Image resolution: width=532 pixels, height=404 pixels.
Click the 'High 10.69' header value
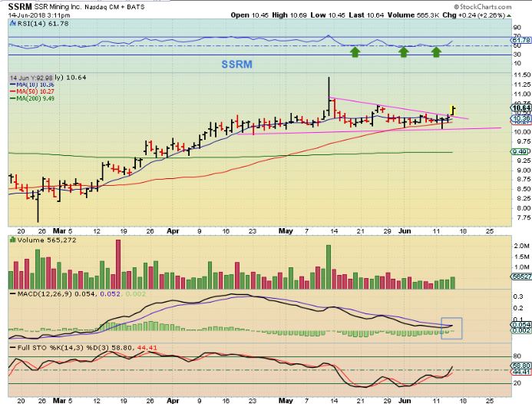(288, 15)
